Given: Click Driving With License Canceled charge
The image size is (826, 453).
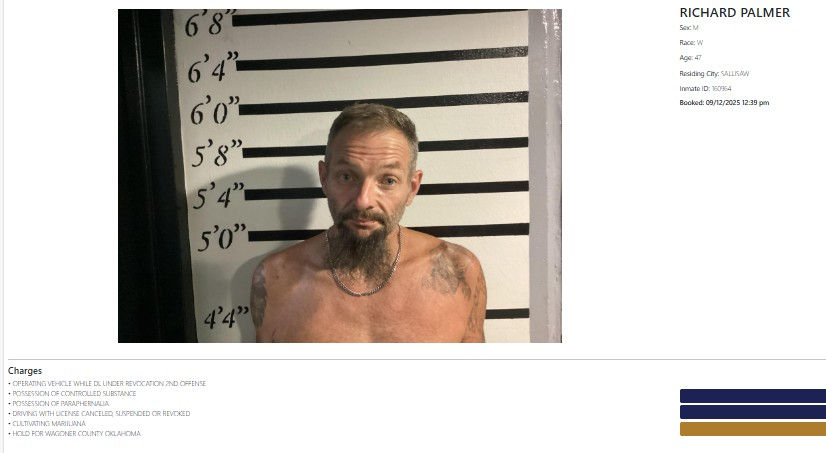Looking at the screenshot, I should click(101, 413).
